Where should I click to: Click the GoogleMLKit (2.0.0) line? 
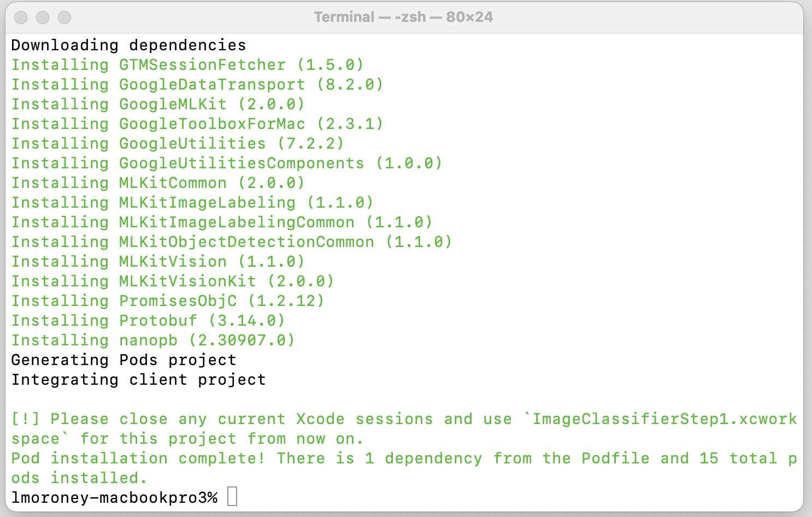(x=158, y=104)
